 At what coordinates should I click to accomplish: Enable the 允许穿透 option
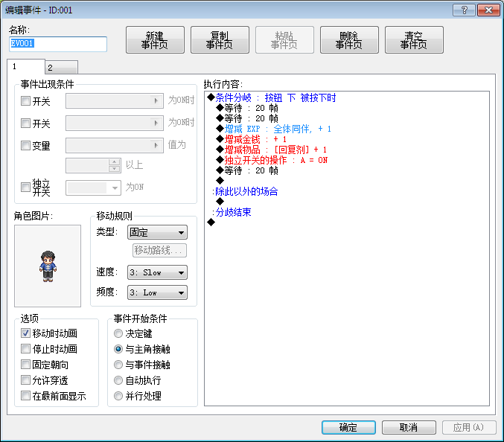point(25,380)
